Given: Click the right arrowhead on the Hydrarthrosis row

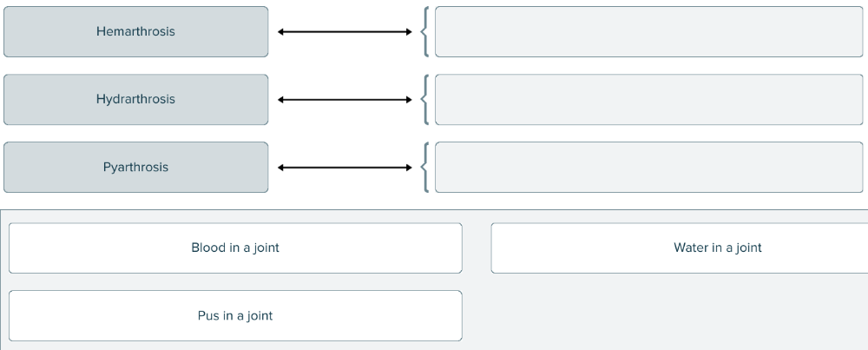Looking at the screenshot, I should click(x=408, y=100).
